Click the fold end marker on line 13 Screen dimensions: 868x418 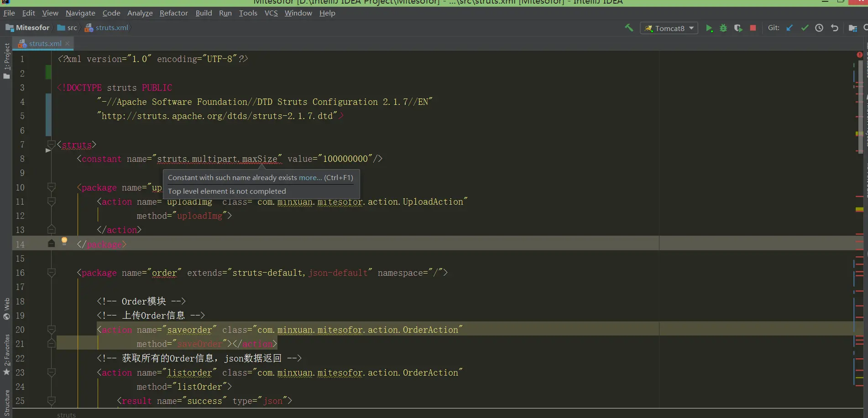[x=52, y=229]
